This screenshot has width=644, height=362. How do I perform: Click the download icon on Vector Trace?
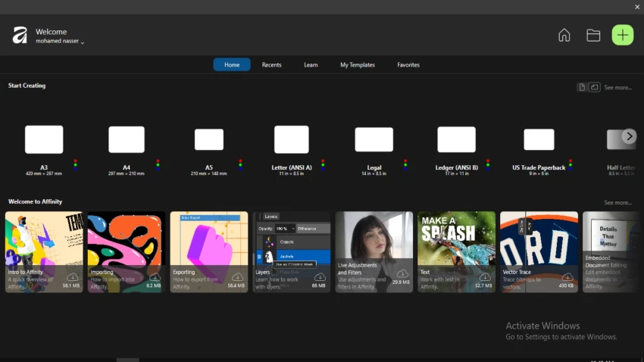567,276
